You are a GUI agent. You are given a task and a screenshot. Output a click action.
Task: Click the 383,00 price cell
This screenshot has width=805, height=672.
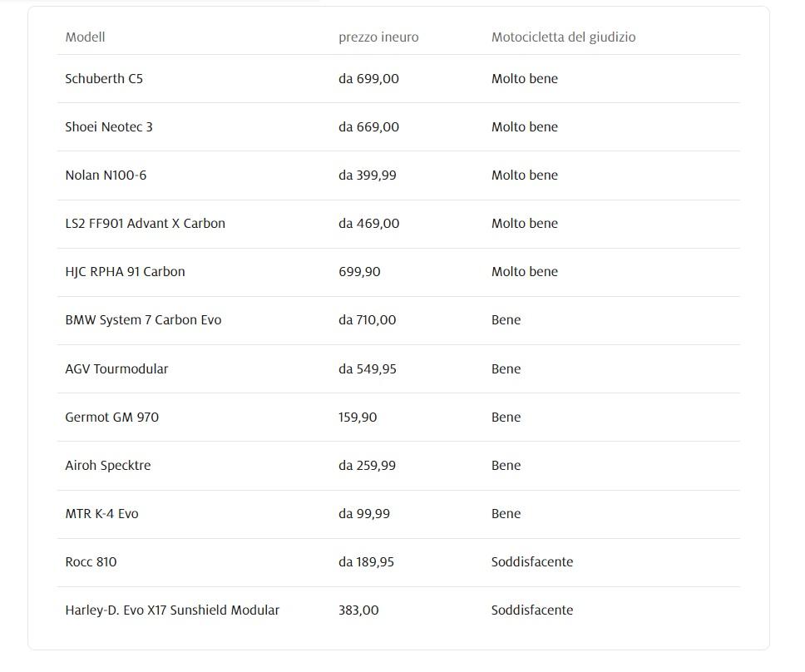[x=358, y=610]
